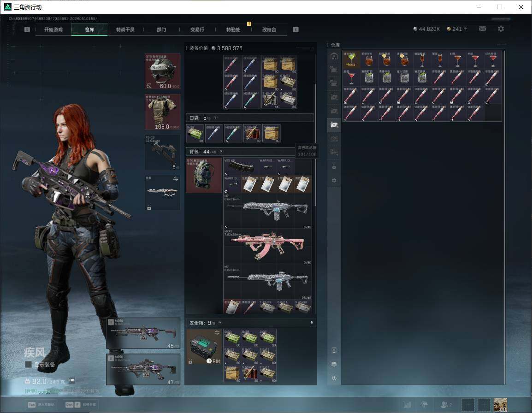Pin the 安全箱 section

[x=312, y=323]
